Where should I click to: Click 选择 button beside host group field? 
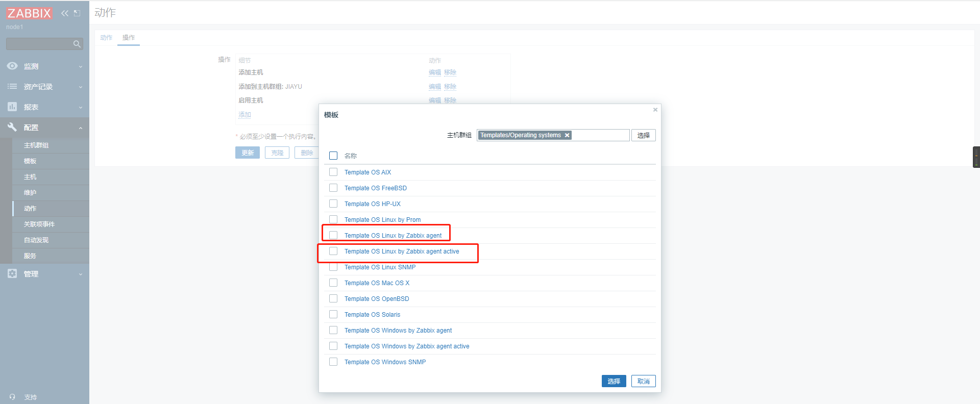click(644, 135)
